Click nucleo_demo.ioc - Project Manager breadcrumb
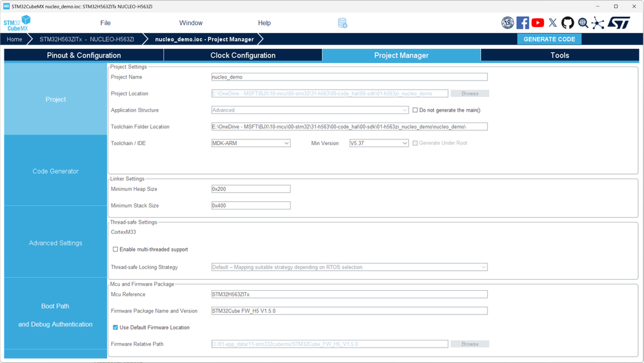The width and height of the screenshot is (644, 363). coord(204,39)
